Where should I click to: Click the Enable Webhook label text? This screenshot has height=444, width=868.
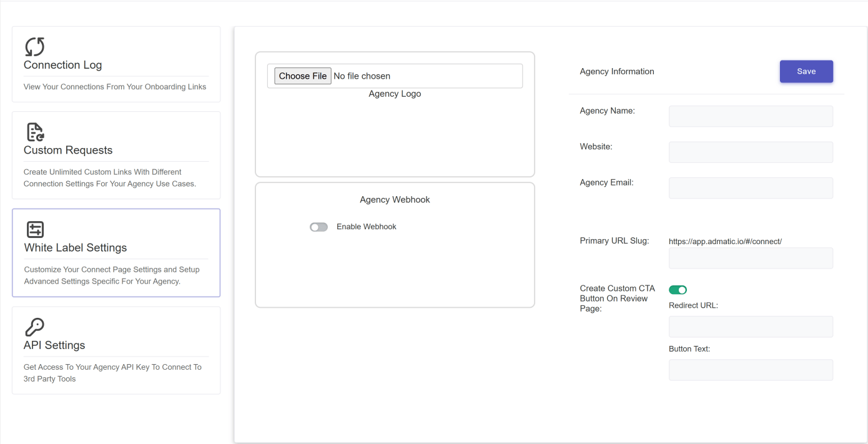(x=367, y=227)
